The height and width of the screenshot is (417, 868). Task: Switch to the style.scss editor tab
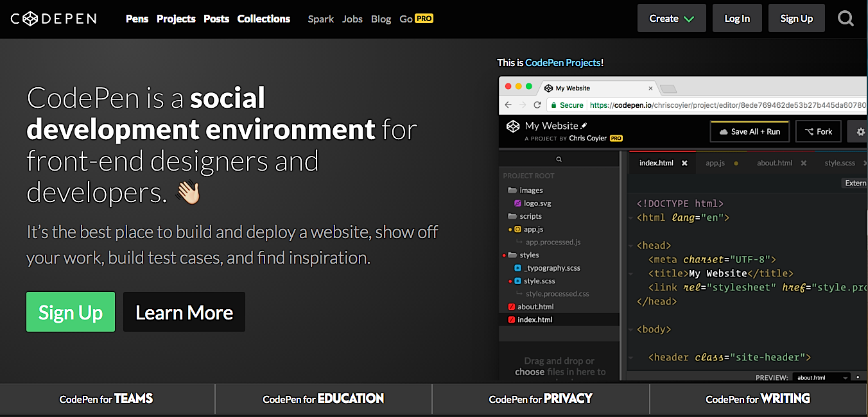840,163
